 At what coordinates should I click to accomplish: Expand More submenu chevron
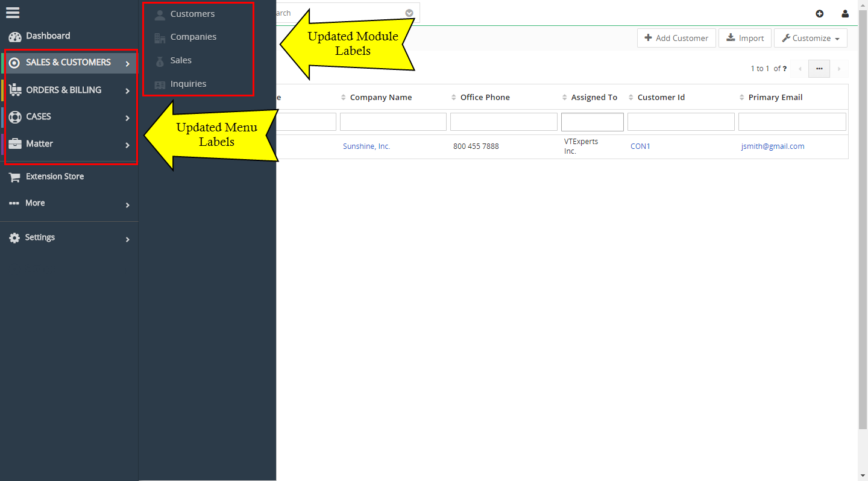pyautogui.click(x=127, y=206)
